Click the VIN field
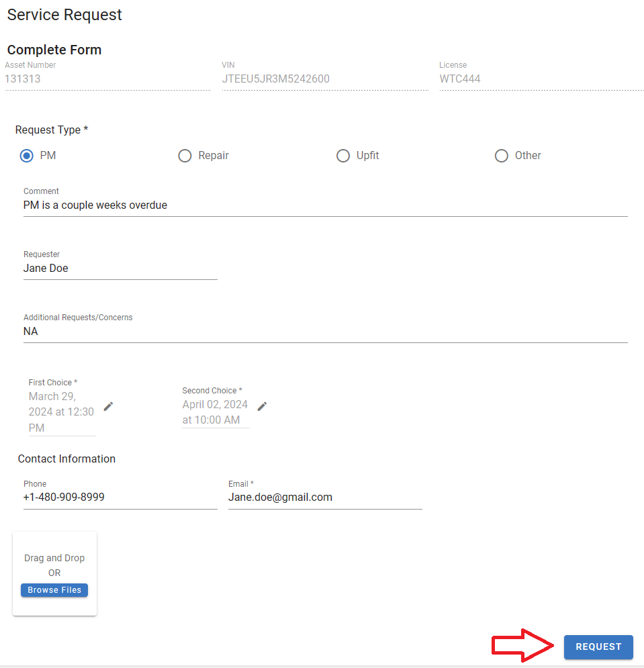This screenshot has width=644, height=668. (324, 79)
